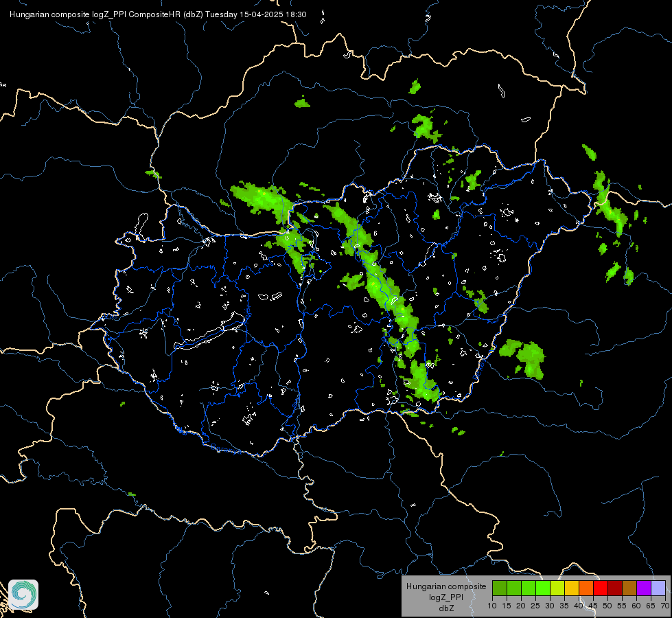Screen dimensions: 672x618
Task: Click the "logZ_PPI" label in the legend box
Action: click(446, 597)
